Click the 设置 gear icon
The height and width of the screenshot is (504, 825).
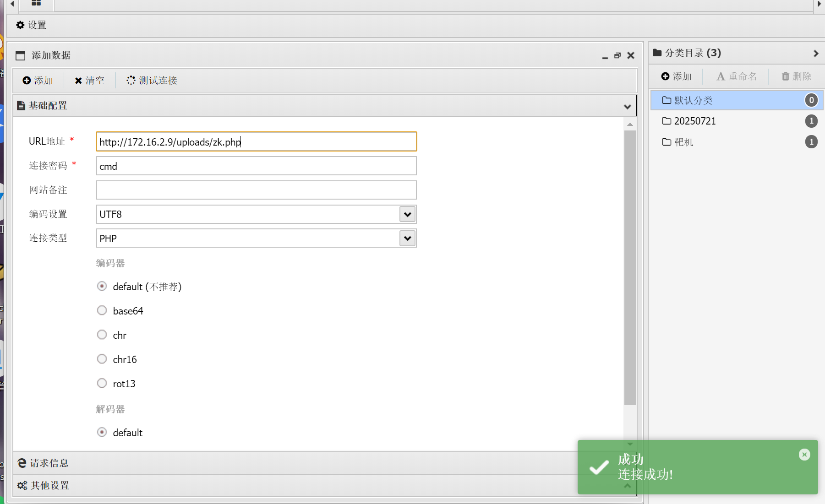[x=20, y=25]
